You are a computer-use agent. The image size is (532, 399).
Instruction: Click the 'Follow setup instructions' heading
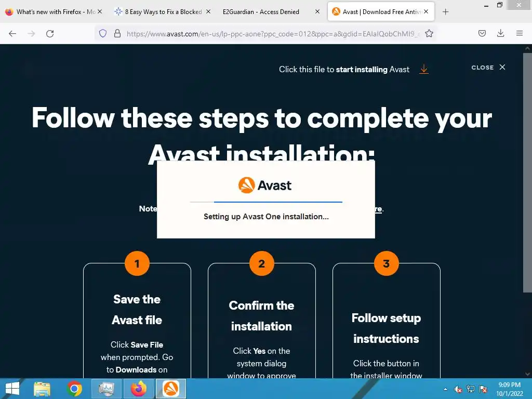(x=386, y=328)
